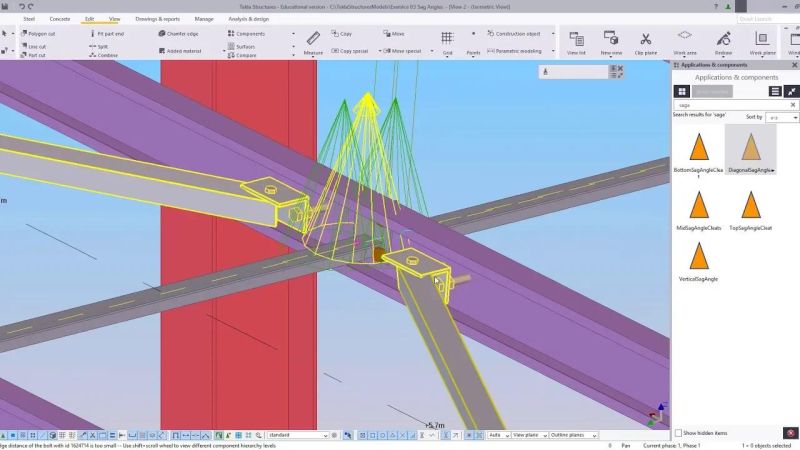Undo the last action
This screenshot has height=450, width=800.
pos(22,7)
